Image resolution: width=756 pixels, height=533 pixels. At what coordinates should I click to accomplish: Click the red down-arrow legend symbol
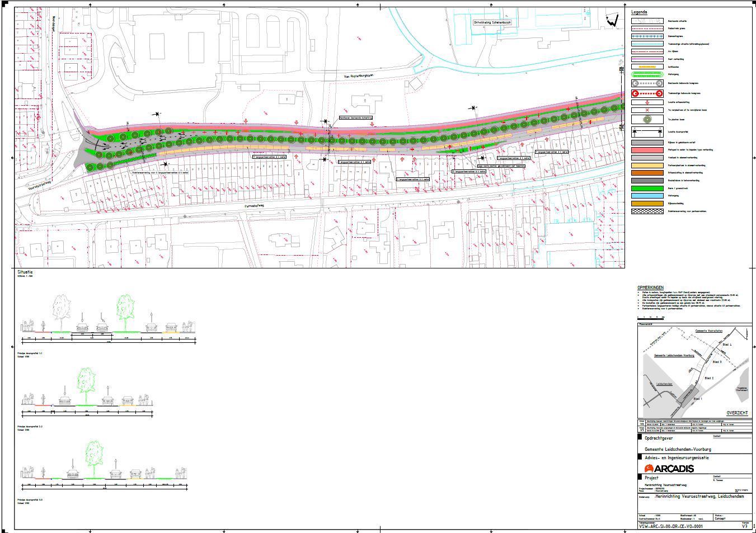point(646,102)
